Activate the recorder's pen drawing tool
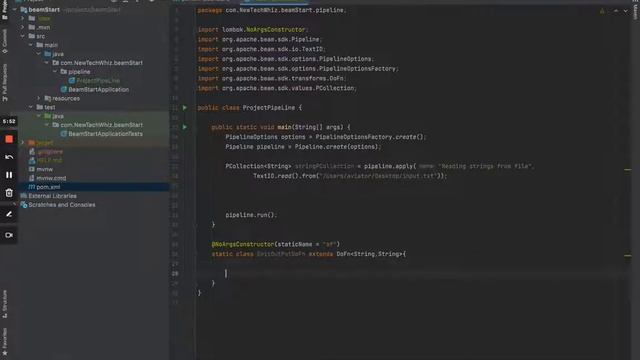Screen dimensions: 640x360 coord(9,214)
